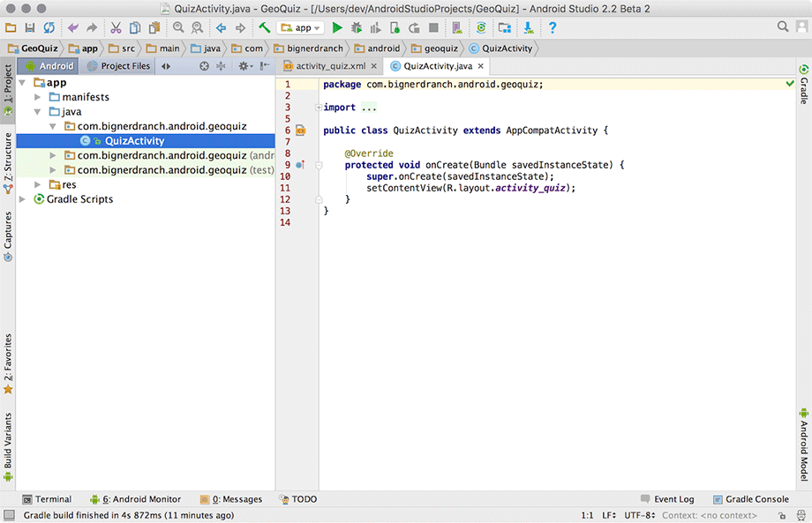Click the Redo arrow icon
812x523 pixels.
92,27
